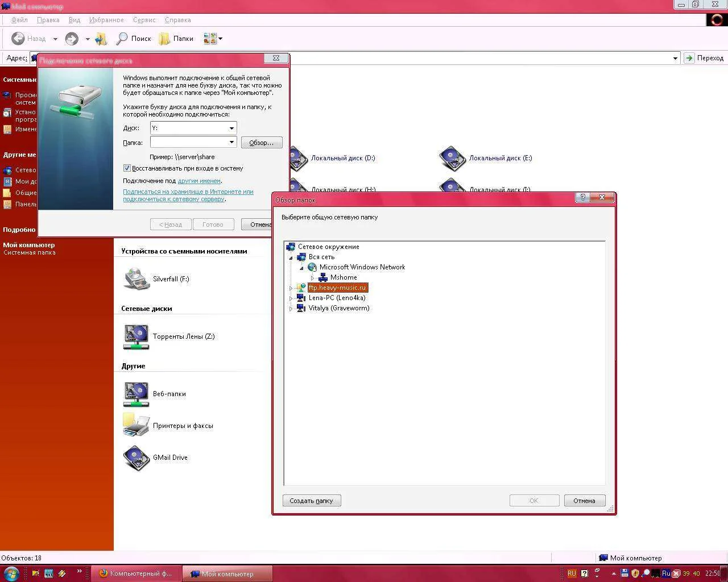Image resolution: width=728 pixels, height=582 pixels.
Task: Click the Переход go arrow icon
Action: tap(689, 58)
